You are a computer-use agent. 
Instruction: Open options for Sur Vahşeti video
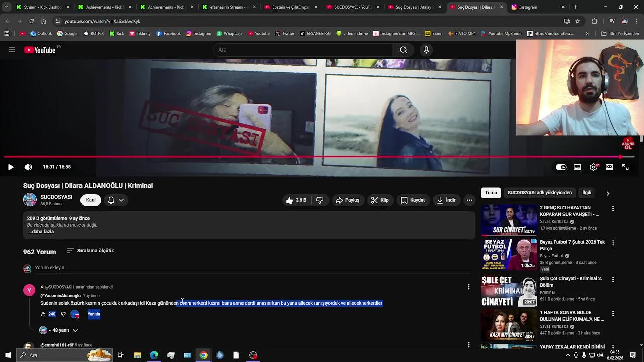point(613,208)
